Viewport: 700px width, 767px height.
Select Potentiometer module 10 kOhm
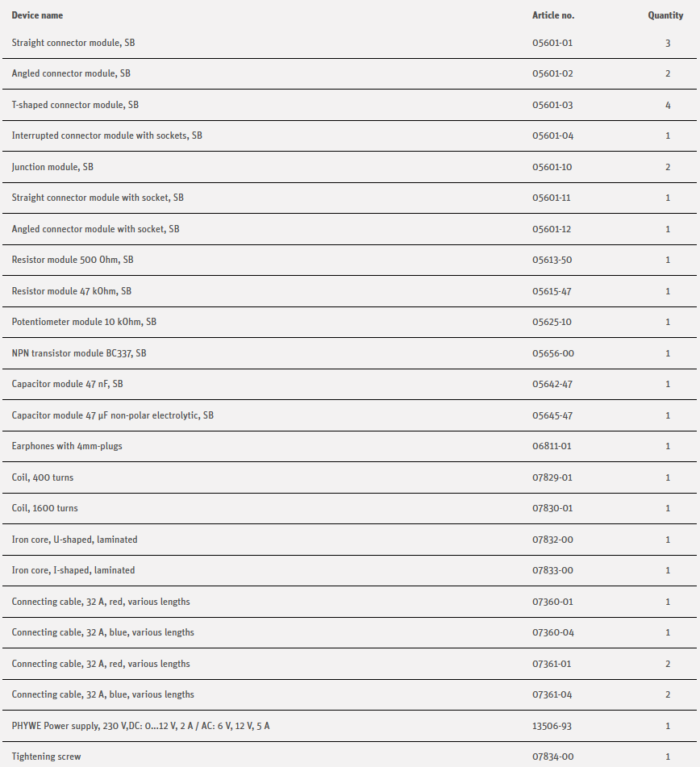[84, 322]
